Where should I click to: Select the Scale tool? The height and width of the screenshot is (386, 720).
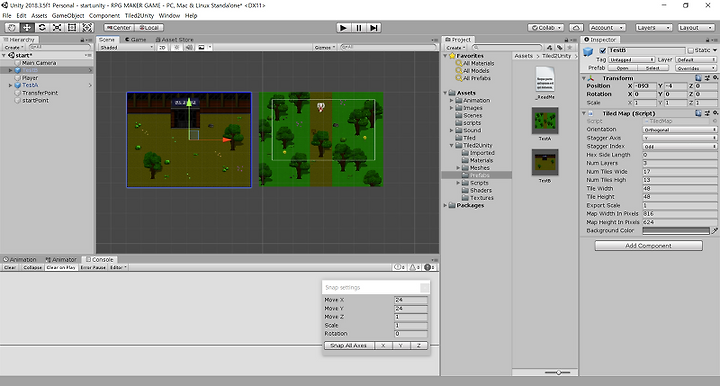[x=57, y=28]
